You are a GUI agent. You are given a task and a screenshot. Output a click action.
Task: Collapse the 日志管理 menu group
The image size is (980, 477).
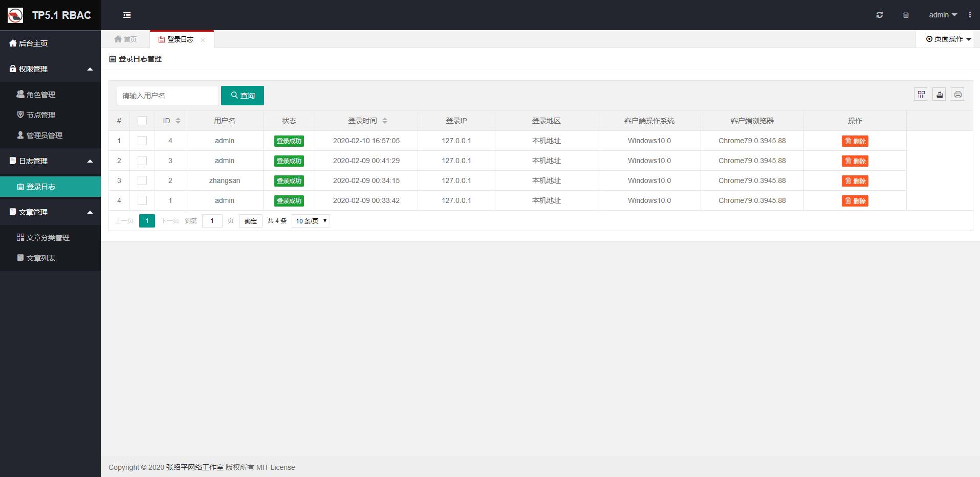tap(50, 161)
